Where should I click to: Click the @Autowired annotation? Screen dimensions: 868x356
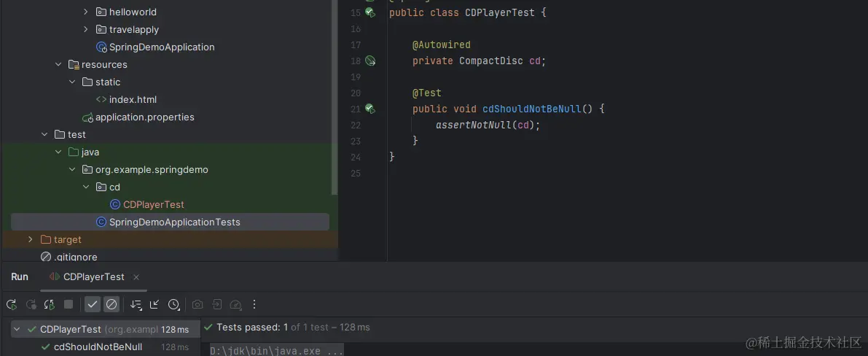coord(441,45)
